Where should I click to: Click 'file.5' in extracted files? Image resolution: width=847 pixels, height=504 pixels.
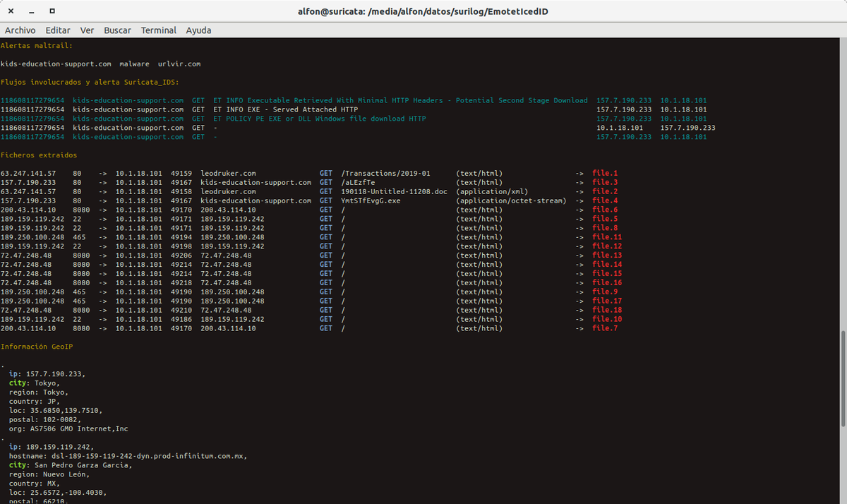(605, 220)
